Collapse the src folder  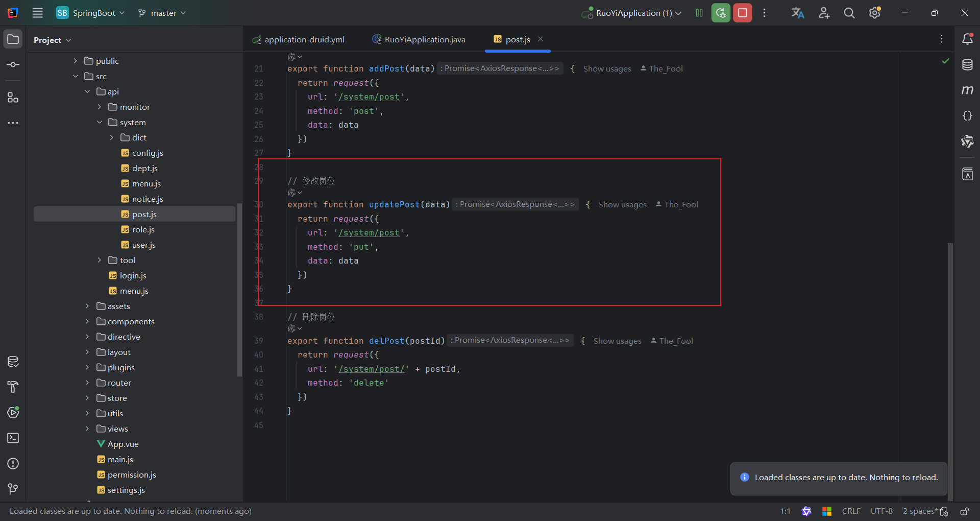(x=75, y=76)
